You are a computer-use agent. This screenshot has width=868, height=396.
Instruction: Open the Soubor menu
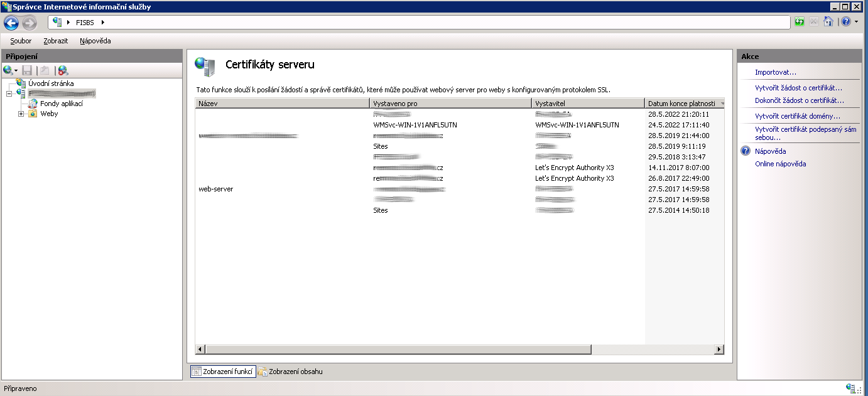pyautogui.click(x=21, y=41)
